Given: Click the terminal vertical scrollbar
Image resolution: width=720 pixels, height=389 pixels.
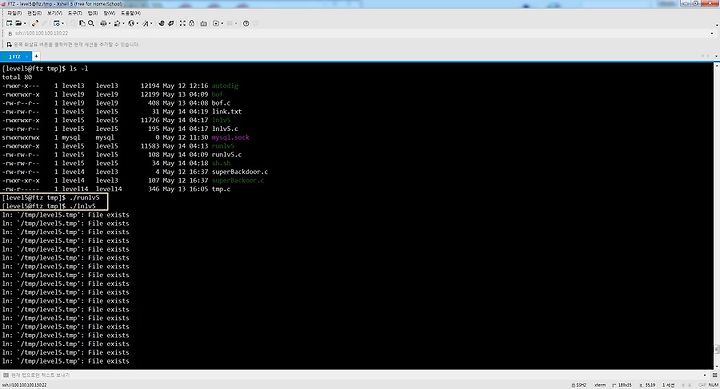Looking at the screenshot, I should (717, 216).
